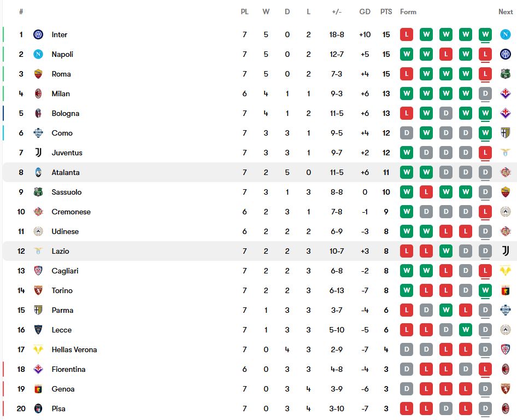Click the Lazio next-opponent icon in Juventus row
The height and width of the screenshot is (420, 517).
point(505,153)
